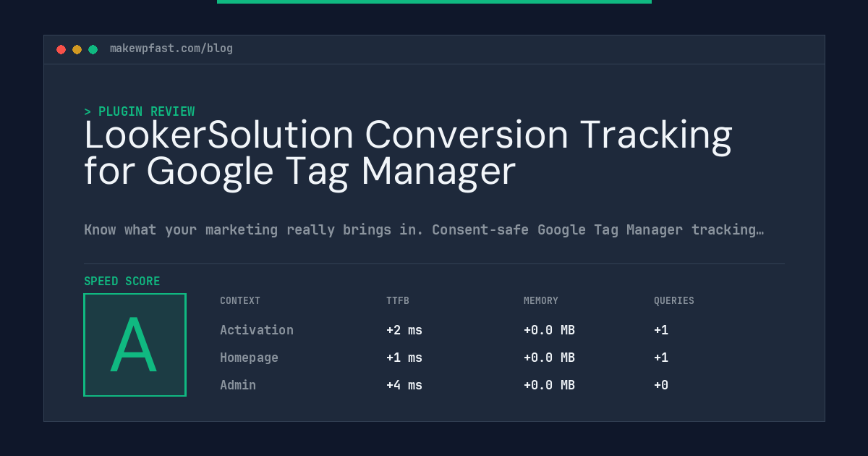Click the Homepage TTFB value +1 ms
Image resolution: width=868 pixels, height=456 pixels.
[404, 358]
